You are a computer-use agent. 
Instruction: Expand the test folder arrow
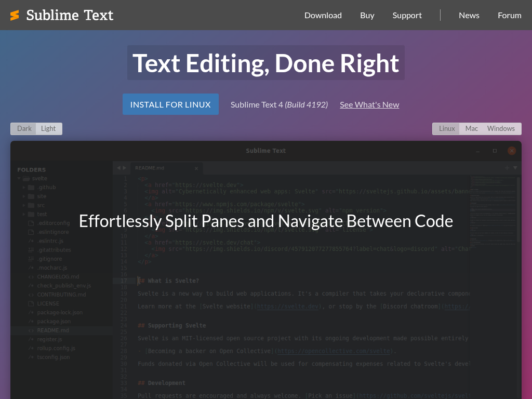(x=24, y=214)
